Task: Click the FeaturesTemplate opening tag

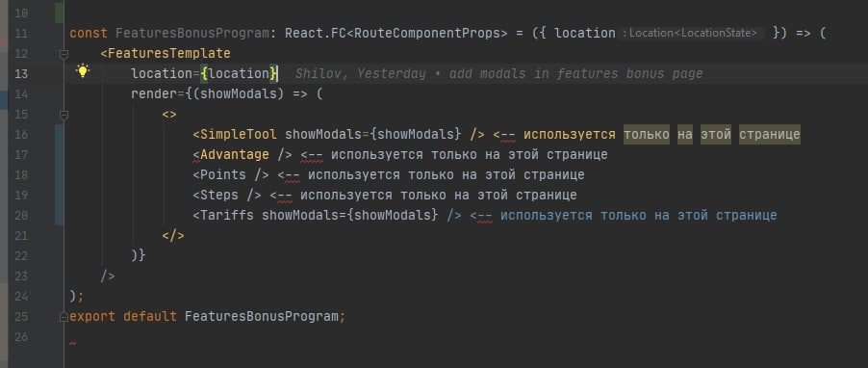Action: [x=166, y=54]
